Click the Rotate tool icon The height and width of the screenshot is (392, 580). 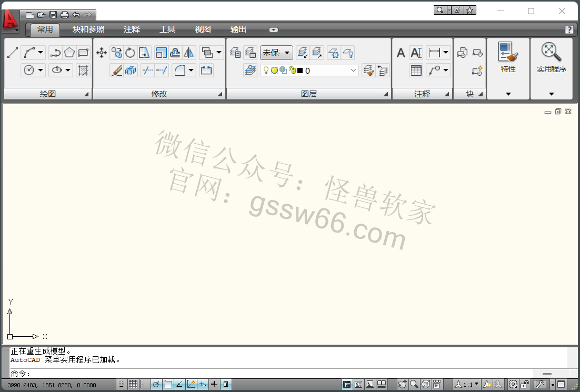(130, 53)
